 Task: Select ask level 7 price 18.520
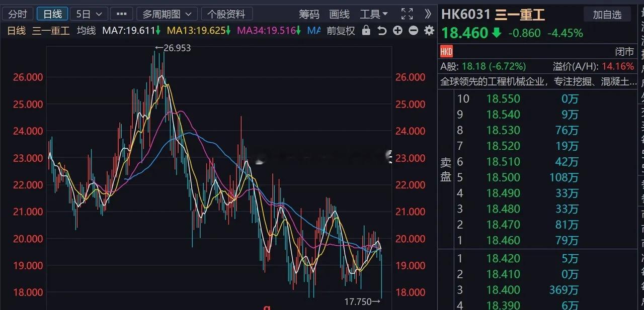click(x=503, y=146)
